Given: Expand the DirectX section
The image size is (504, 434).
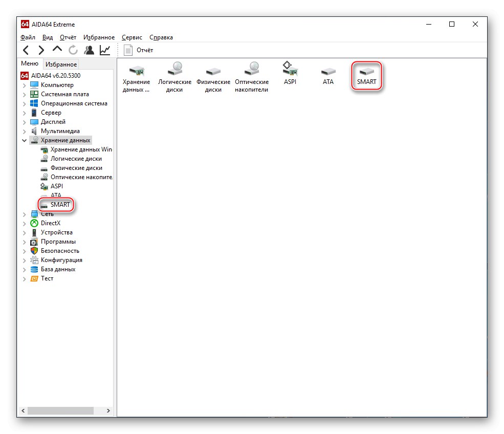Looking at the screenshot, I should [x=24, y=223].
